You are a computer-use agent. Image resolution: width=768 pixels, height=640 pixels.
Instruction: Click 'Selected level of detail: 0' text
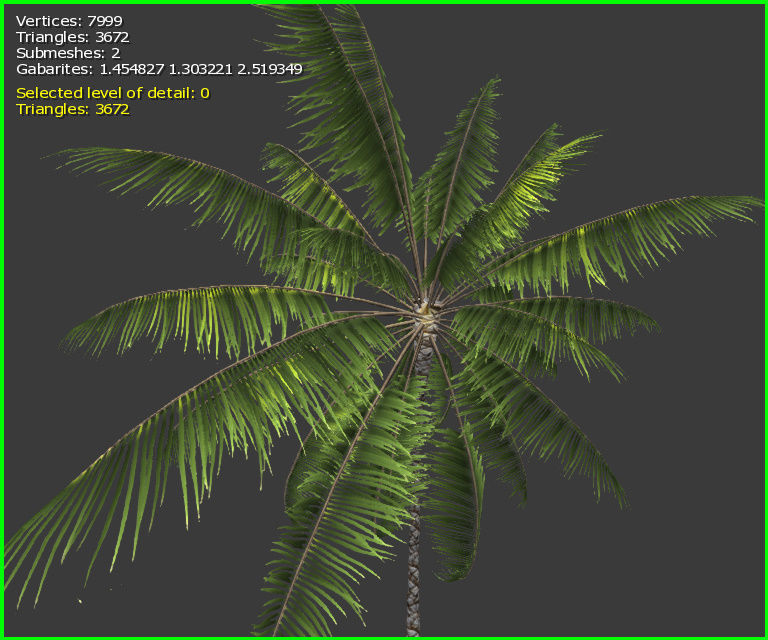(x=113, y=93)
